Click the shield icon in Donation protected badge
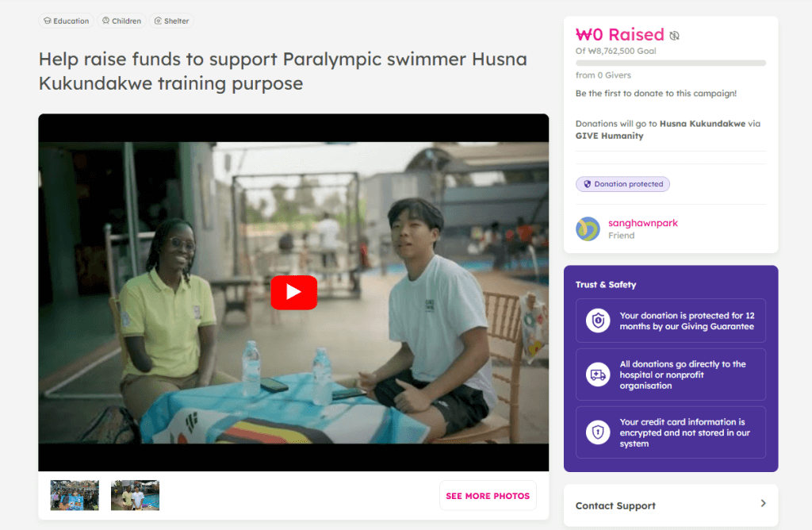This screenshot has width=812, height=530. (588, 184)
